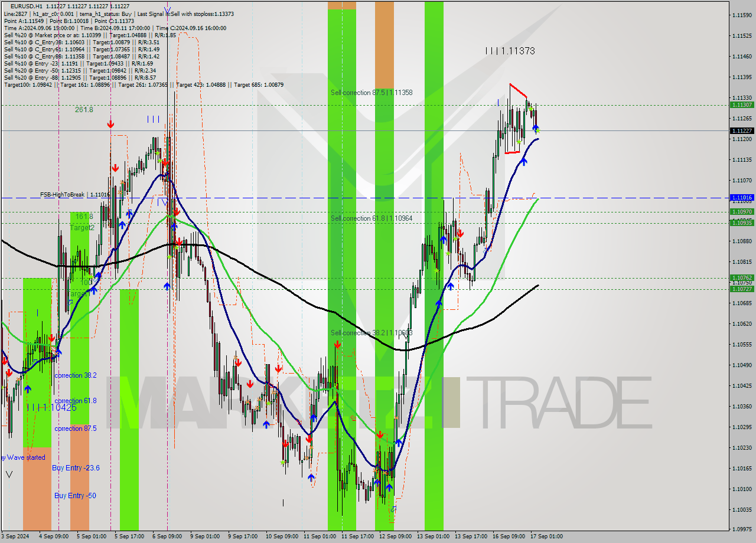Viewport: 756px width, 543px height.
Task: Click the 'Sell correction 87.5 | 1.11358' label
Action: pos(372,93)
